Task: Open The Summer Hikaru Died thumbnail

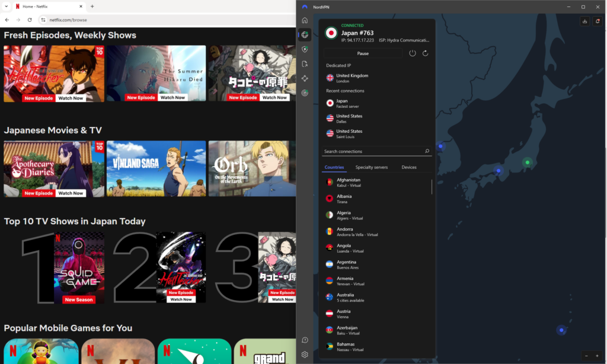Action: click(156, 74)
